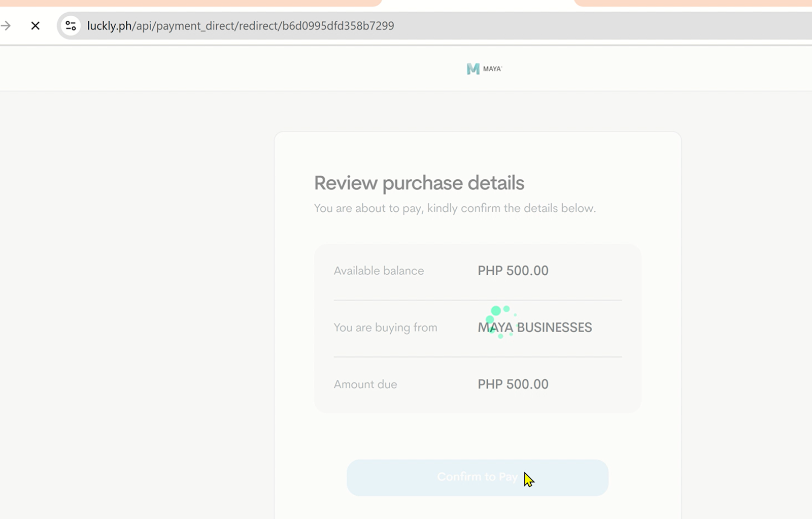Click luckly.ph domain in address bar

click(x=109, y=25)
